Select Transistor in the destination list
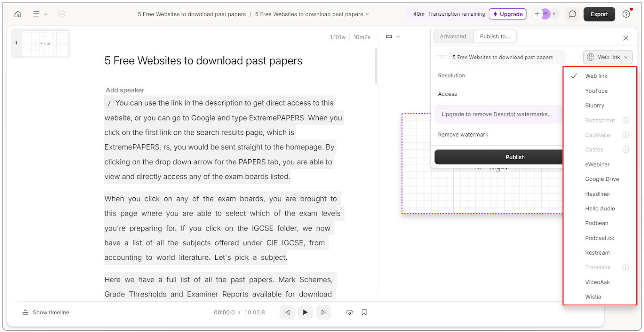This screenshot has width=644, height=332. [x=598, y=267]
